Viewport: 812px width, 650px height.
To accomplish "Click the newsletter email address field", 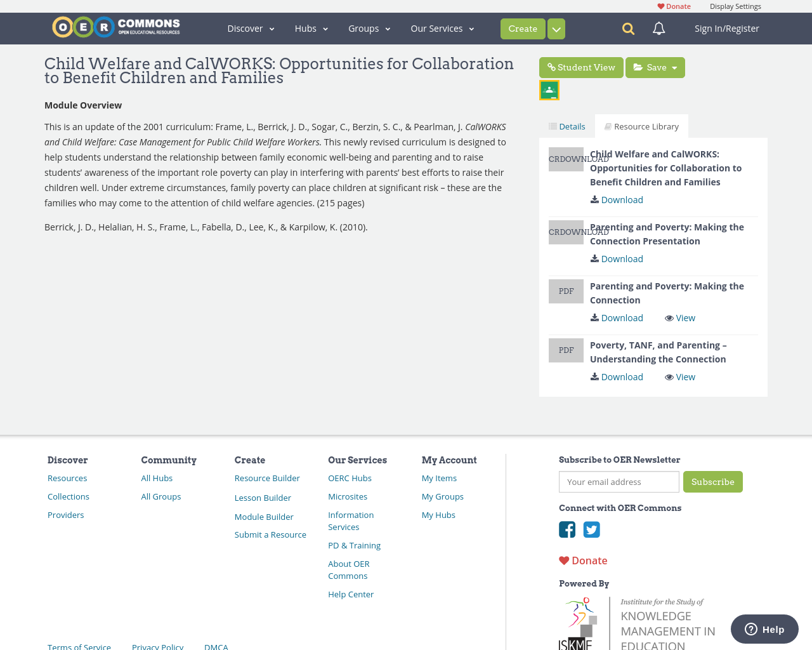I will 619,481.
